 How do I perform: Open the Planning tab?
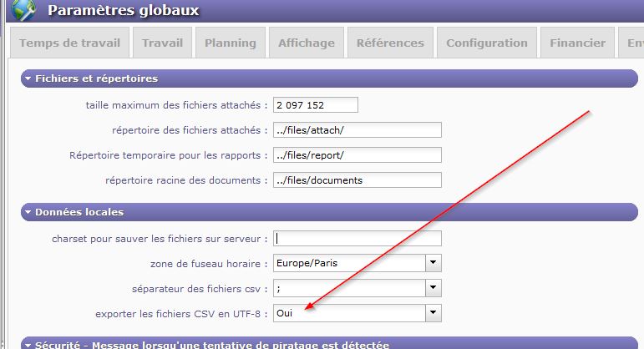pos(230,43)
